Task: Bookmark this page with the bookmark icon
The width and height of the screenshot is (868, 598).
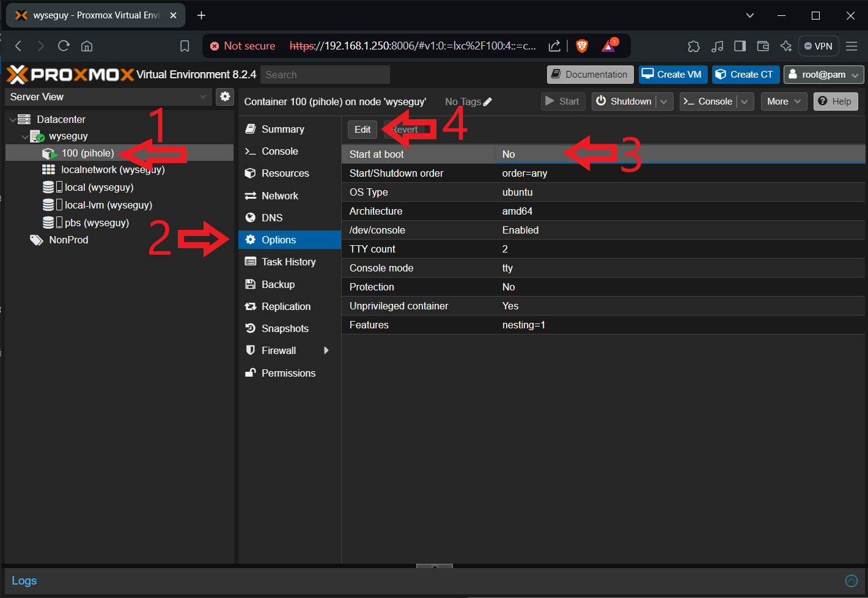Action: tap(185, 46)
